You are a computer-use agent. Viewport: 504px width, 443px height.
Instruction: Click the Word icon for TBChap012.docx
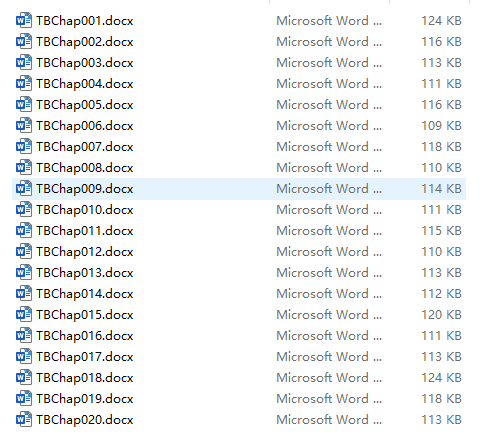click(x=24, y=252)
